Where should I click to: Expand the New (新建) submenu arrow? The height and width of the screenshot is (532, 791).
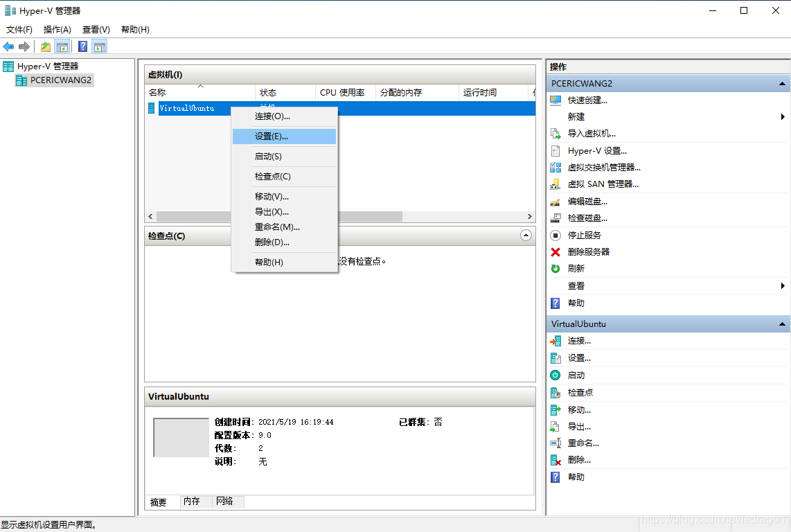(783, 117)
